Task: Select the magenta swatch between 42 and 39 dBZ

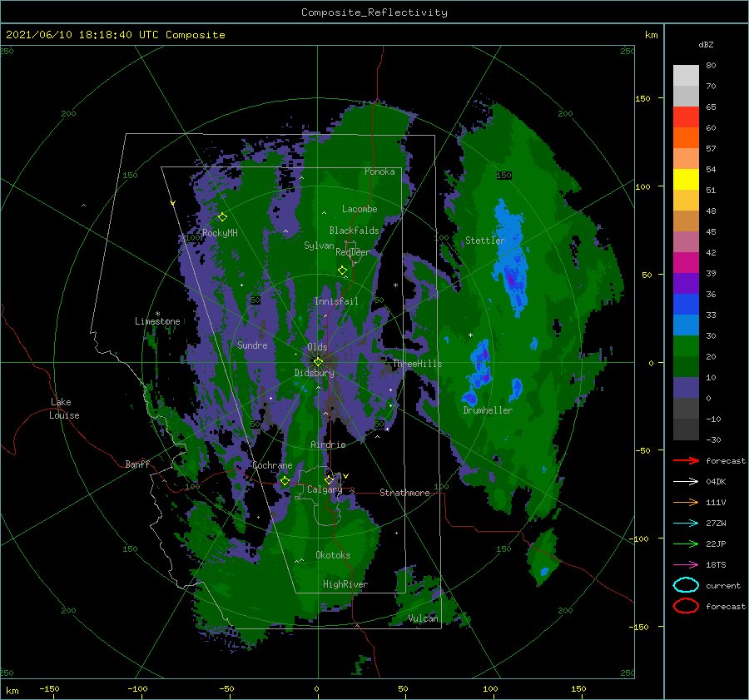Action: 686,263
